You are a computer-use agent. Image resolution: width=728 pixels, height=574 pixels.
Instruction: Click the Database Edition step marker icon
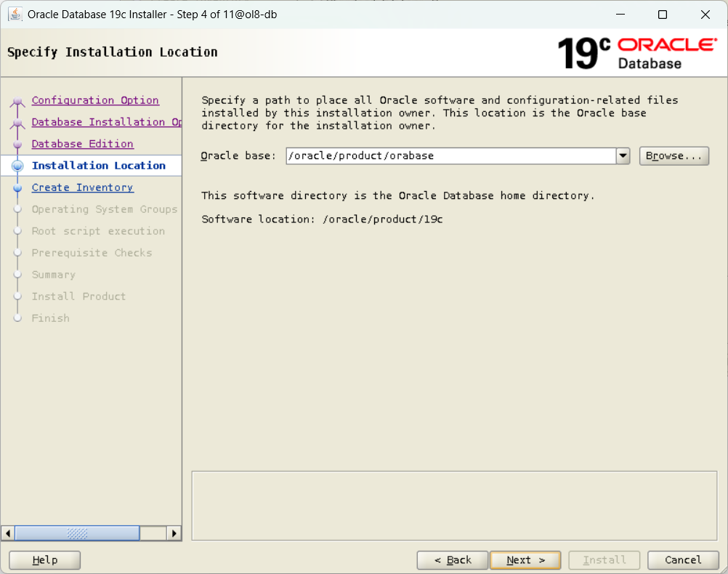[x=17, y=145]
